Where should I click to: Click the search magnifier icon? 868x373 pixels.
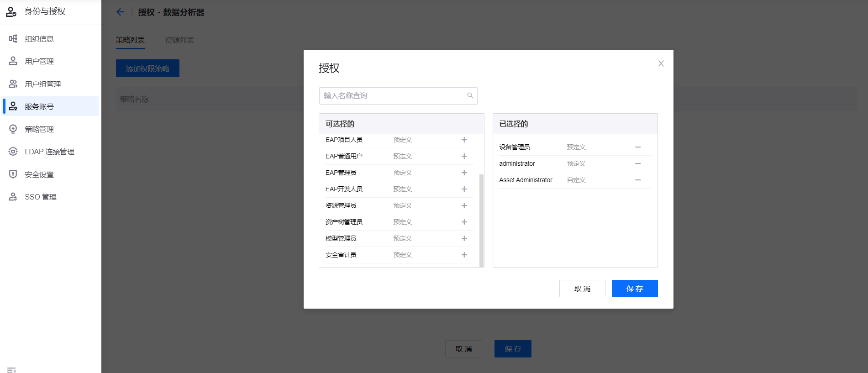pos(470,95)
